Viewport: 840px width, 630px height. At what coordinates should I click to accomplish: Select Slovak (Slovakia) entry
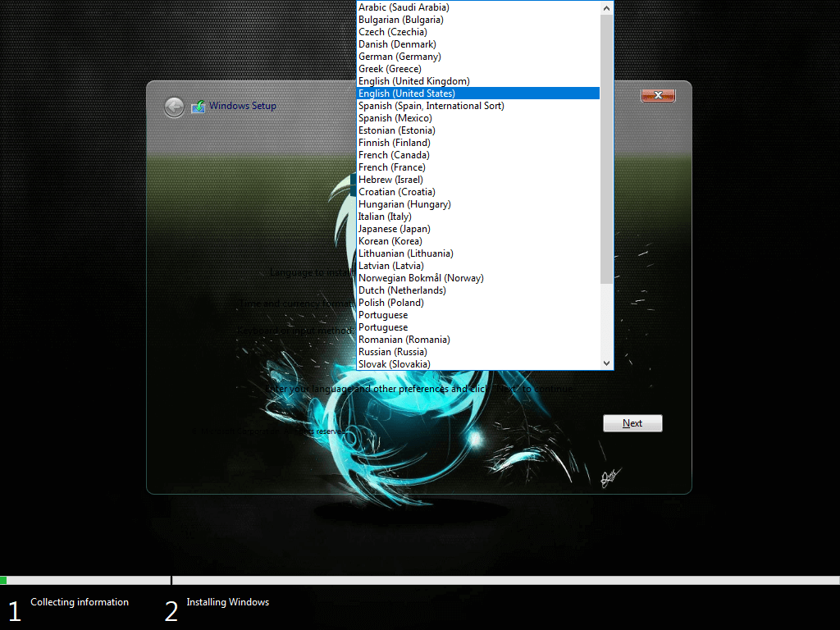pos(478,365)
